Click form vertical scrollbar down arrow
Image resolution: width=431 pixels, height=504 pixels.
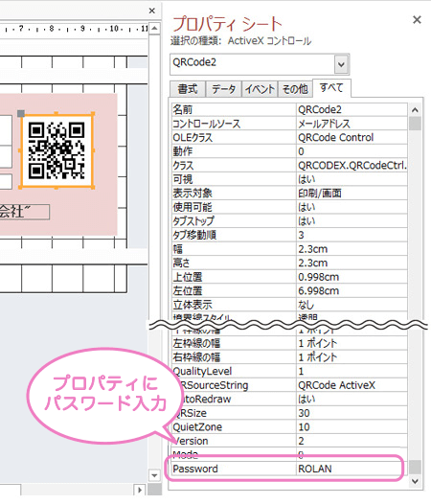pyautogui.click(x=154, y=475)
